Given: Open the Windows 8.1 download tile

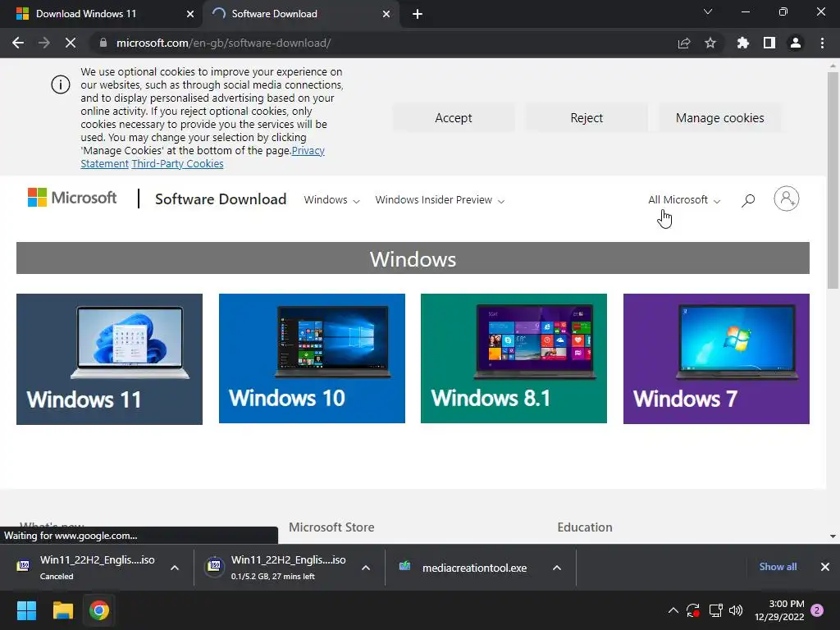Looking at the screenshot, I should click(514, 358).
